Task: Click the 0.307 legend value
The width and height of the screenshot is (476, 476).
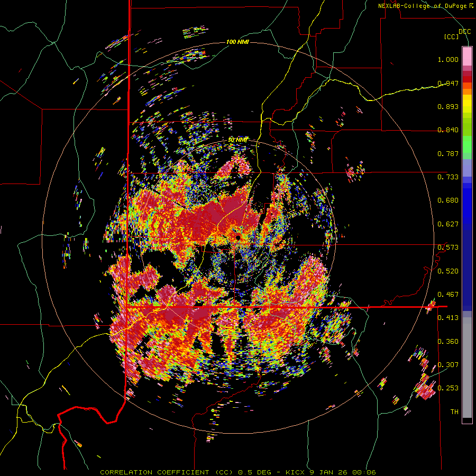Action: pyautogui.click(x=448, y=365)
